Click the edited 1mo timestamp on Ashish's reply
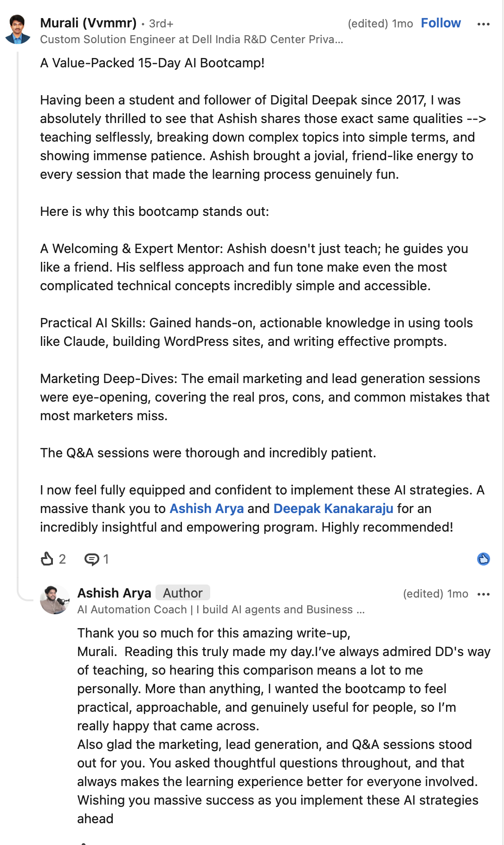This screenshot has height=845, width=504. point(436,594)
